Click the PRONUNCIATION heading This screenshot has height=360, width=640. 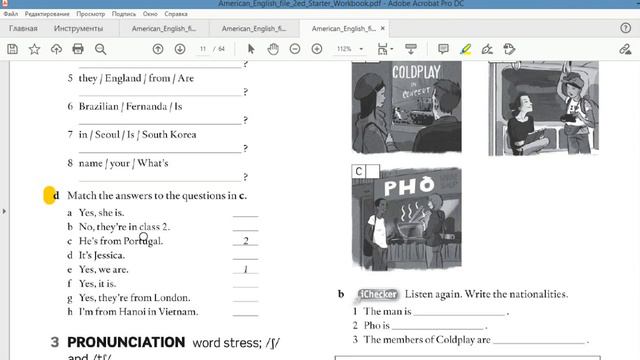(x=126, y=342)
